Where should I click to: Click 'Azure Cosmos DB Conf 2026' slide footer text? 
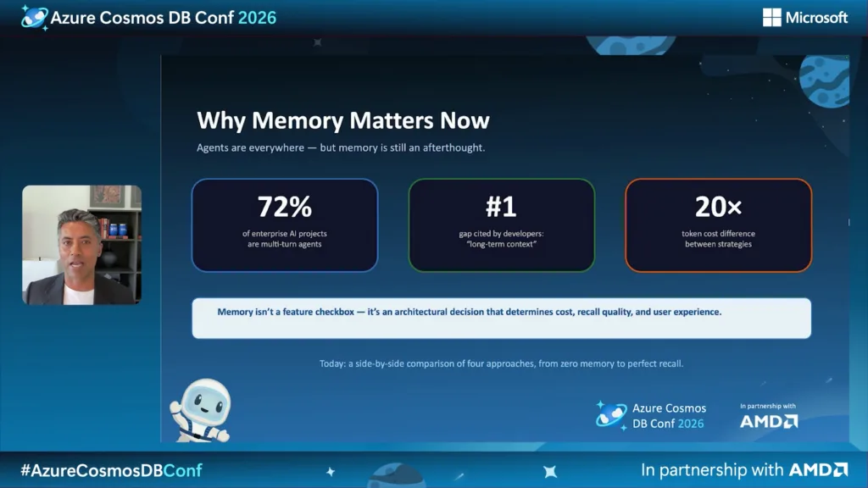[x=670, y=415]
